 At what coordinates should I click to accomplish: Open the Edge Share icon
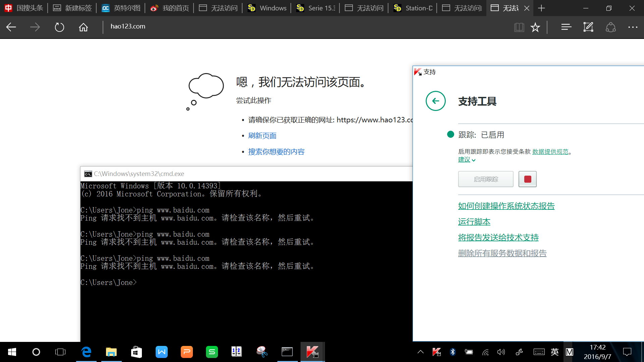pos(611,27)
